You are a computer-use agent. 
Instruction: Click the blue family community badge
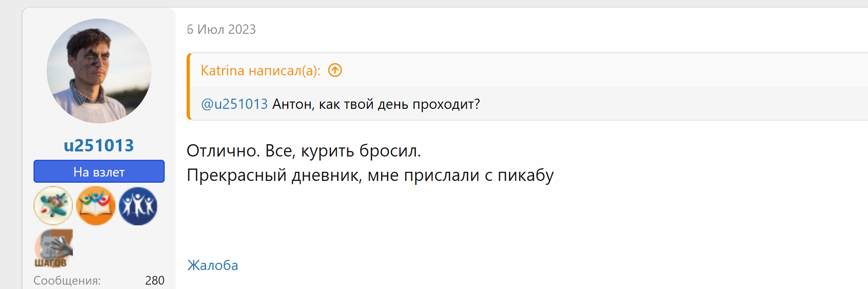coord(138,206)
